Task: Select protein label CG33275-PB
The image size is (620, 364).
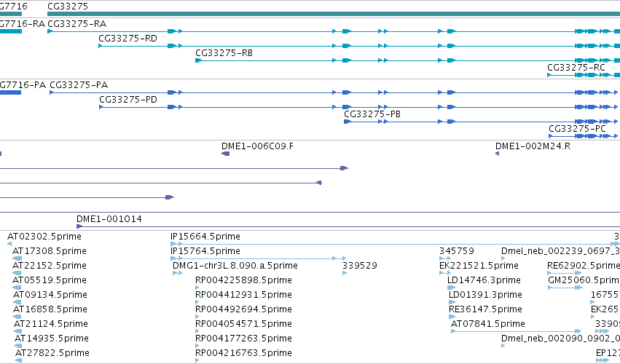Action: (372, 114)
